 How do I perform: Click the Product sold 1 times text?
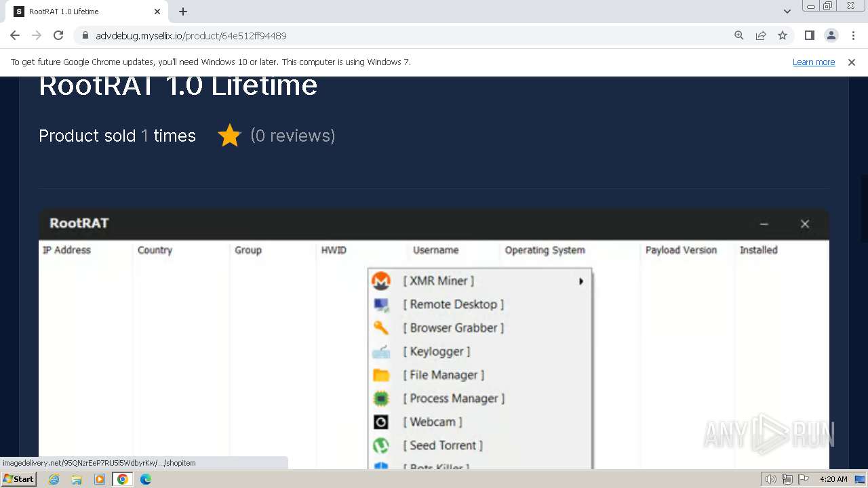(117, 136)
